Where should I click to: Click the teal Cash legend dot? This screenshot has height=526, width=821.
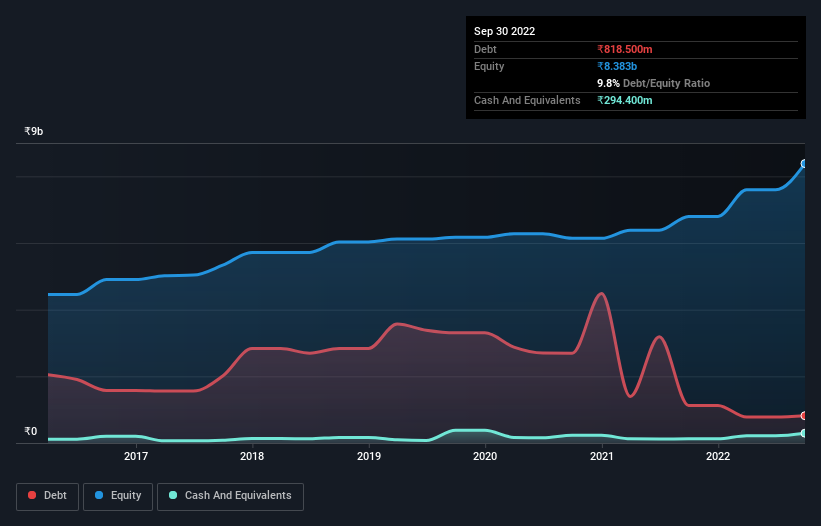tap(173, 495)
